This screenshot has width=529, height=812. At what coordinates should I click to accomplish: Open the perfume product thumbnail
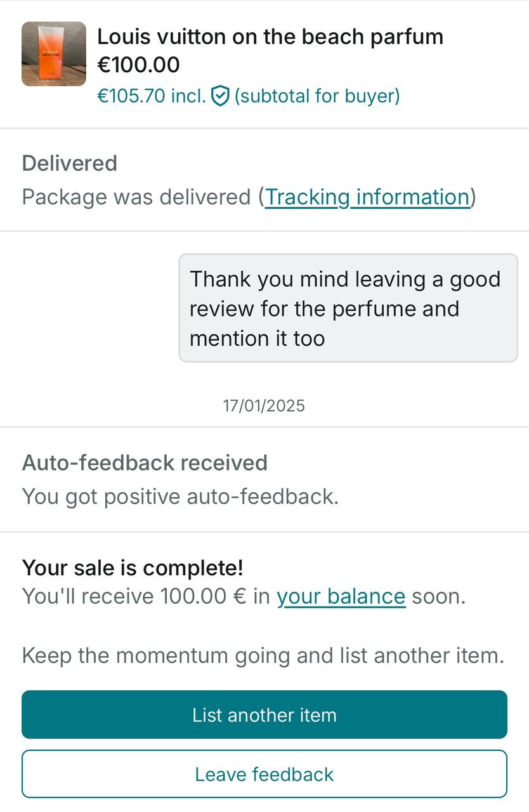point(53,54)
